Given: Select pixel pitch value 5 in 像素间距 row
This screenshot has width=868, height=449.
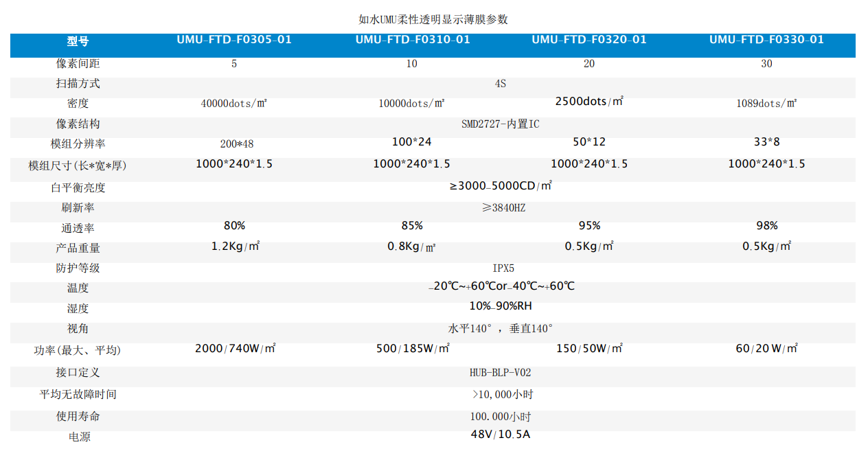Looking at the screenshot, I should pyautogui.click(x=234, y=64).
